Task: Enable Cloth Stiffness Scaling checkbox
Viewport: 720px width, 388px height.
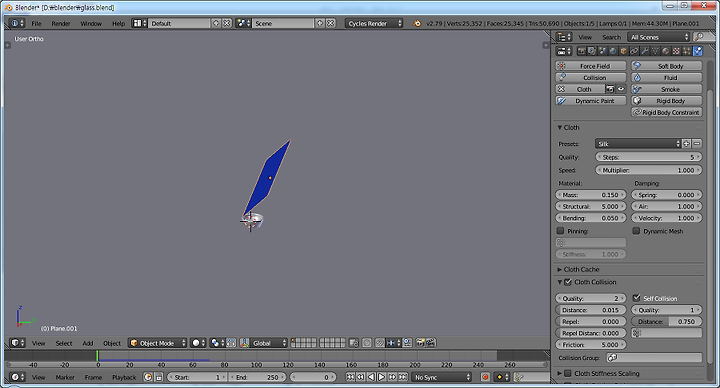Action: (x=568, y=373)
